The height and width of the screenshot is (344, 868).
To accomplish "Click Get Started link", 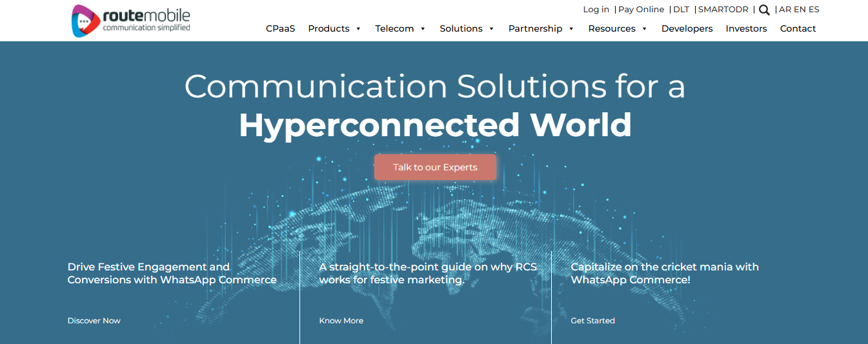I will (x=593, y=321).
